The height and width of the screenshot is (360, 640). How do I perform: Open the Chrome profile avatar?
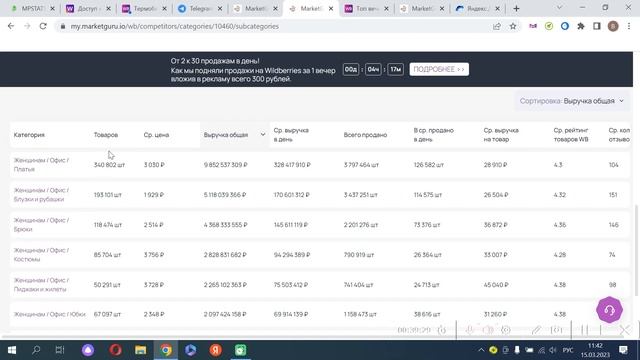tap(613, 26)
